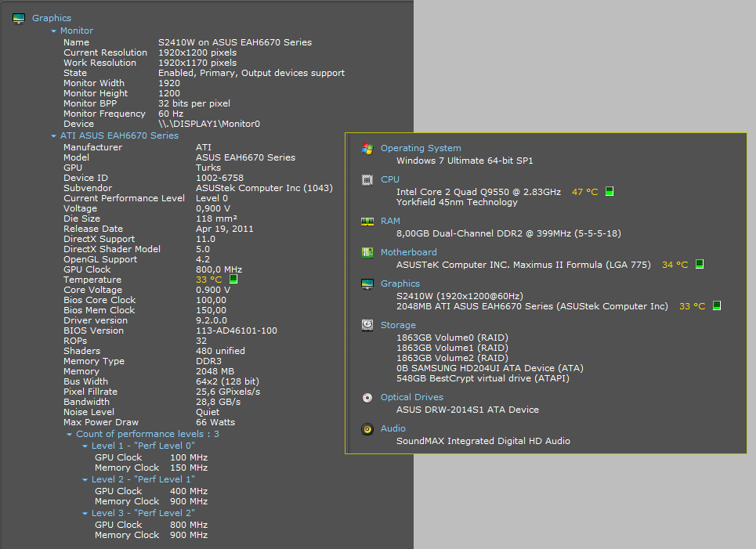Viewport: 756px width, 549px height.
Task: Open the Motherboard summary link
Action: pos(408,252)
